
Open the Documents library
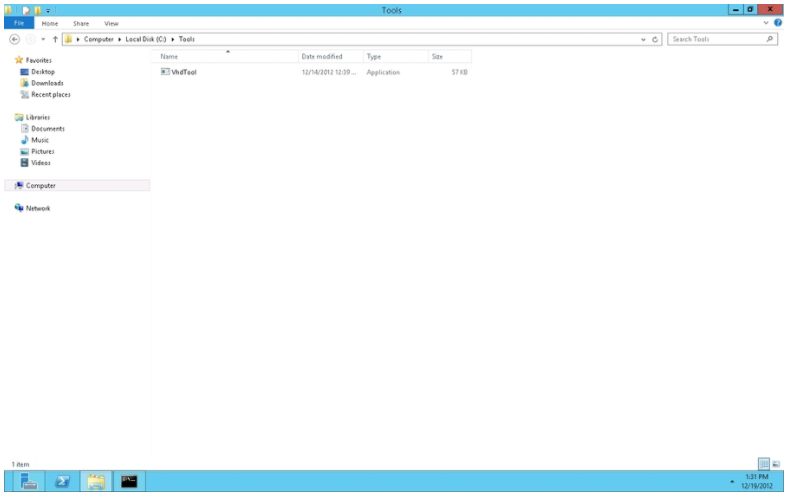48,129
